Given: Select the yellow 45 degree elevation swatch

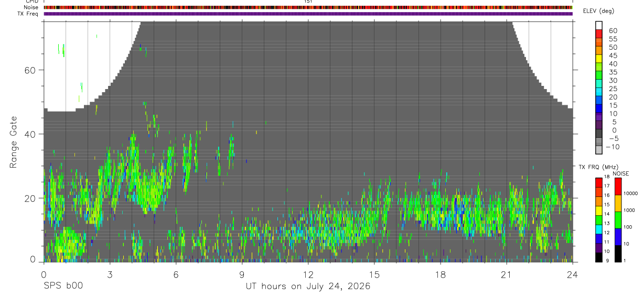Looking at the screenshot, I should coord(599,59).
